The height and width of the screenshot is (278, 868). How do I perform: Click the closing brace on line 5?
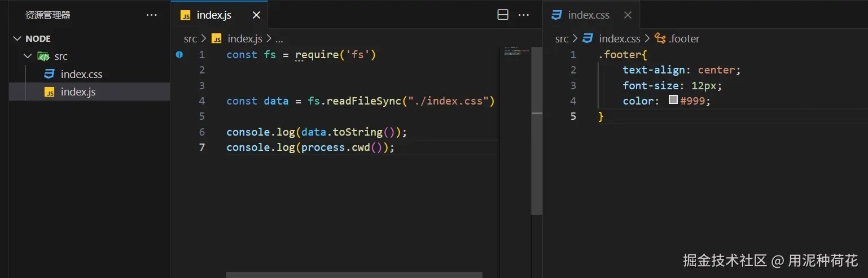[601, 116]
